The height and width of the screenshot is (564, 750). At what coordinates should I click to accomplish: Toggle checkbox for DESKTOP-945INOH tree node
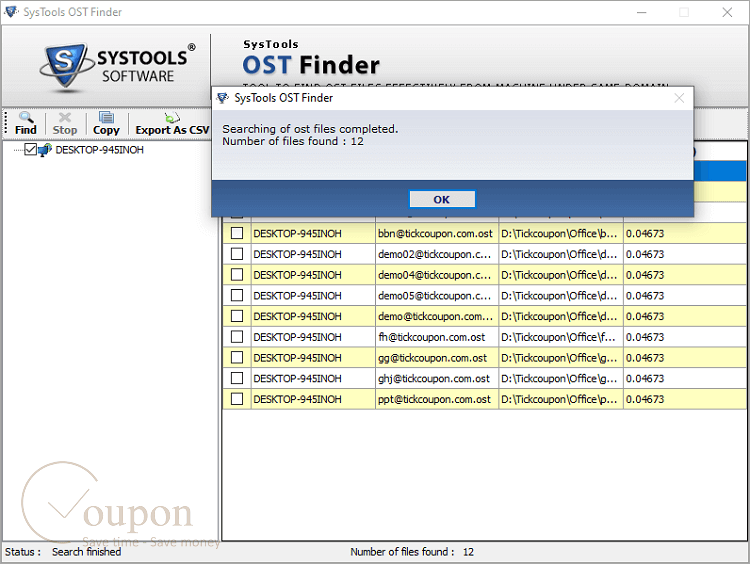coord(30,150)
